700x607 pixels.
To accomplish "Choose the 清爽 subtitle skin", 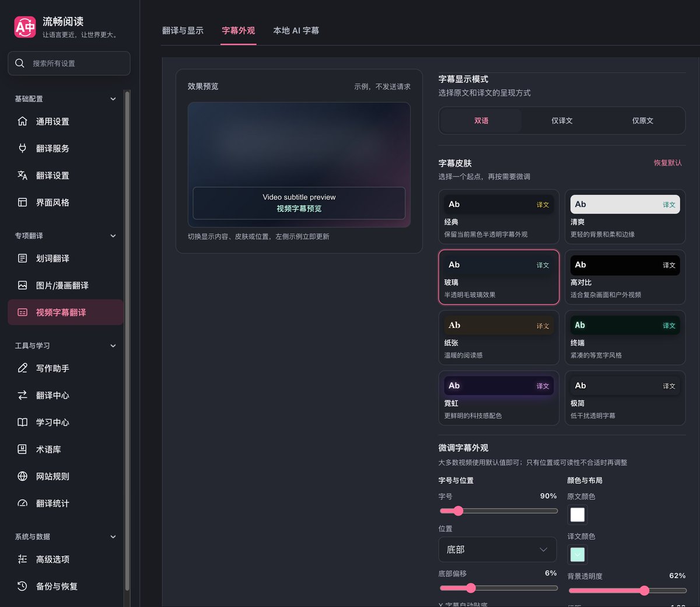I will pos(625,217).
